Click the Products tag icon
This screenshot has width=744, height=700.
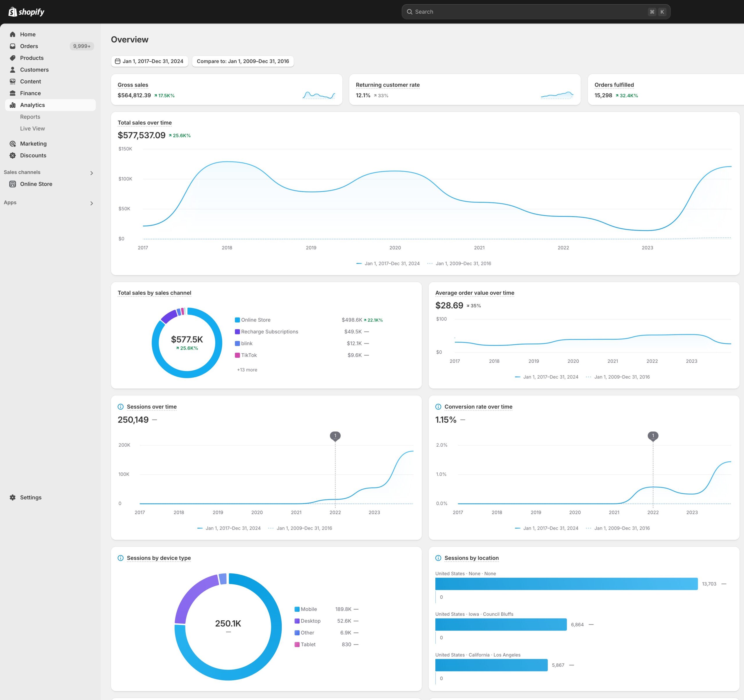[x=13, y=58]
